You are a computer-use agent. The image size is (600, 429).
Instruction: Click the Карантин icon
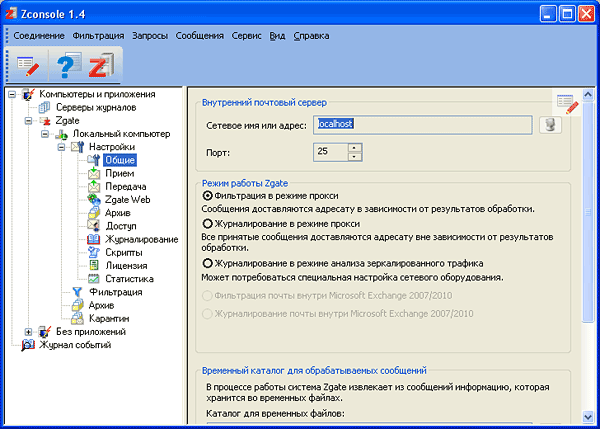[78, 318]
